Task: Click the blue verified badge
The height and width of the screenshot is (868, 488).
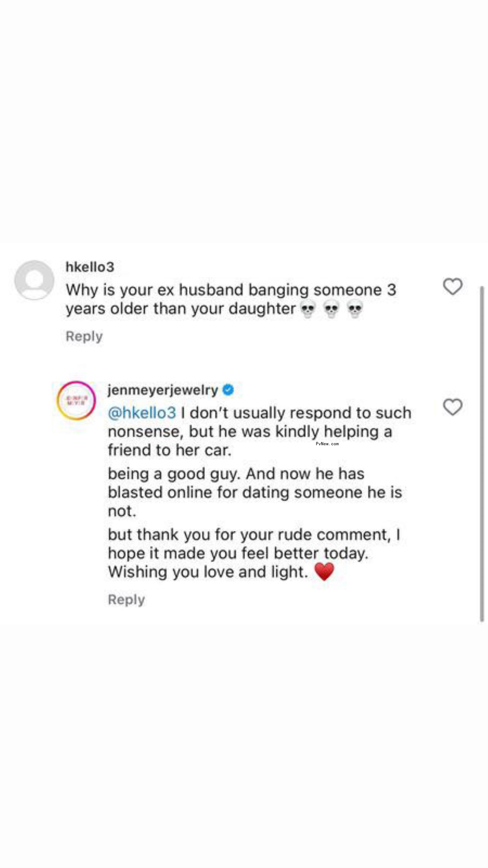Action: pos(228,390)
